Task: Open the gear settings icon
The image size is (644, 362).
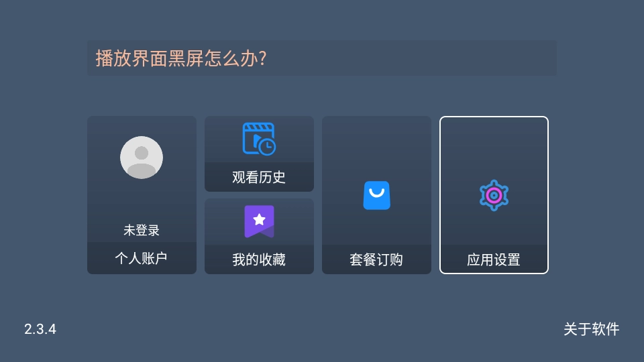Action: tap(494, 195)
